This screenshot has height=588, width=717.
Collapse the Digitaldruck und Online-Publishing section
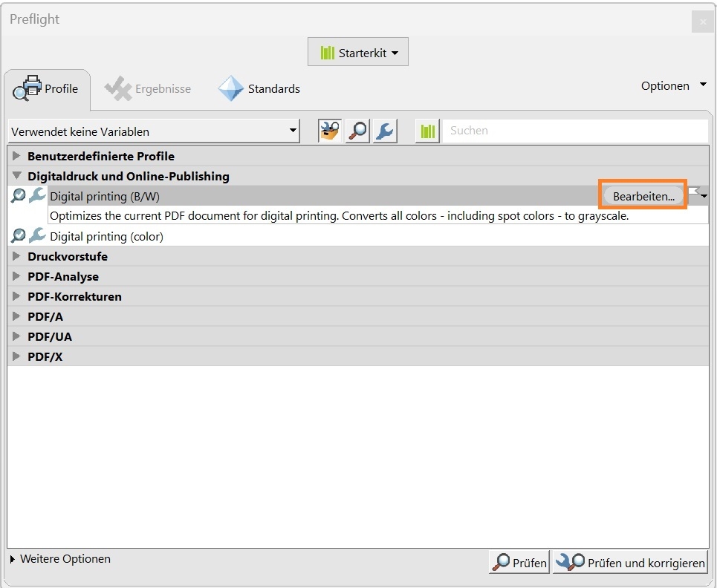tap(16, 176)
